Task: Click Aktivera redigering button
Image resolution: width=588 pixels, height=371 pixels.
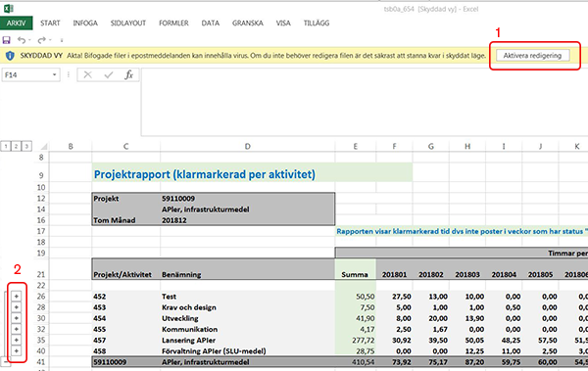Action: [x=532, y=56]
